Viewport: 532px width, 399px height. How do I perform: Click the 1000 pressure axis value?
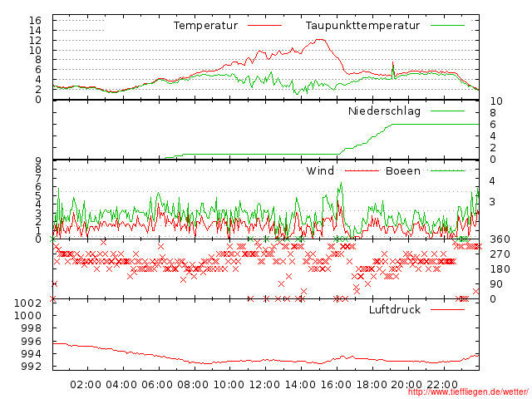[27, 316]
